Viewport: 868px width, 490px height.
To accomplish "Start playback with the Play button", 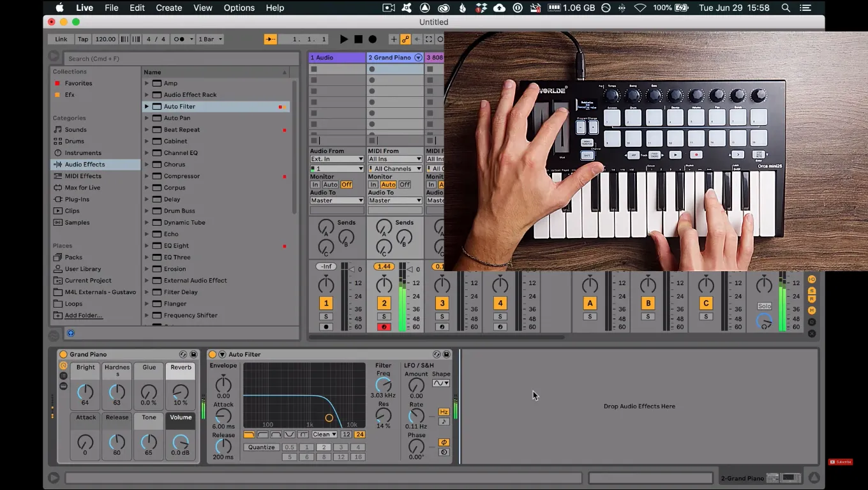I will click(344, 39).
